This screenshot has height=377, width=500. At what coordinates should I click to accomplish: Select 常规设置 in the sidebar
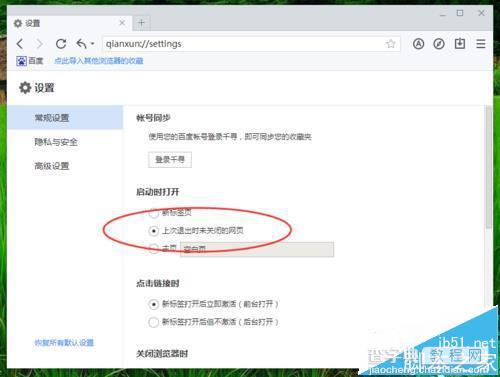pos(65,118)
